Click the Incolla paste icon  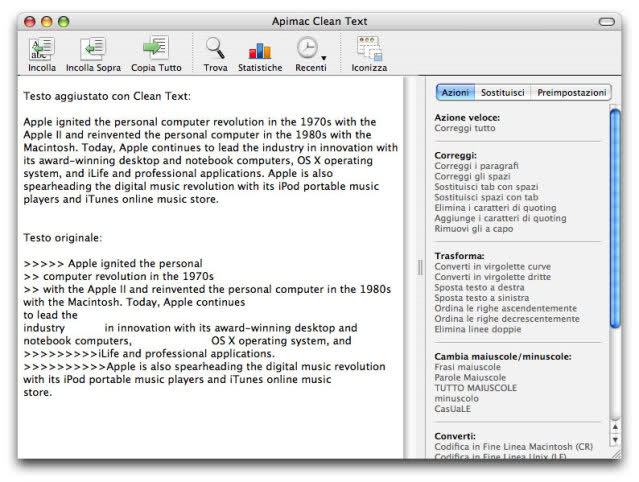coord(42,48)
